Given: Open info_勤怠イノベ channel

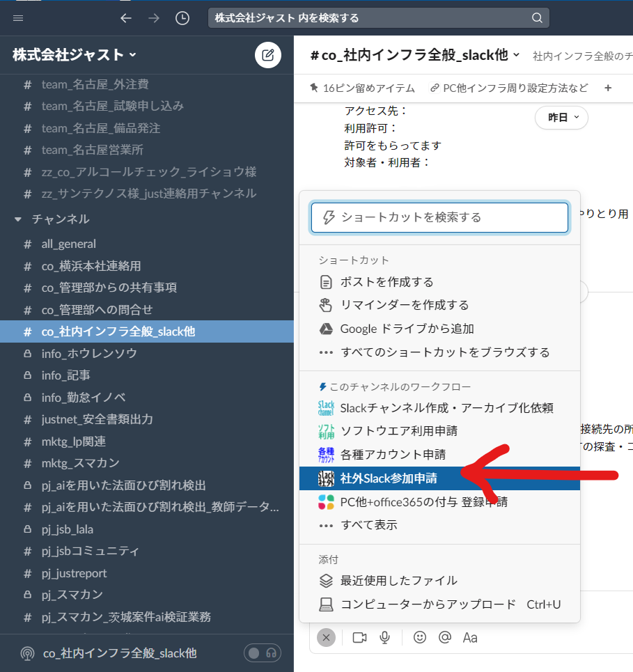Looking at the screenshot, I should (x=146, y=398).
